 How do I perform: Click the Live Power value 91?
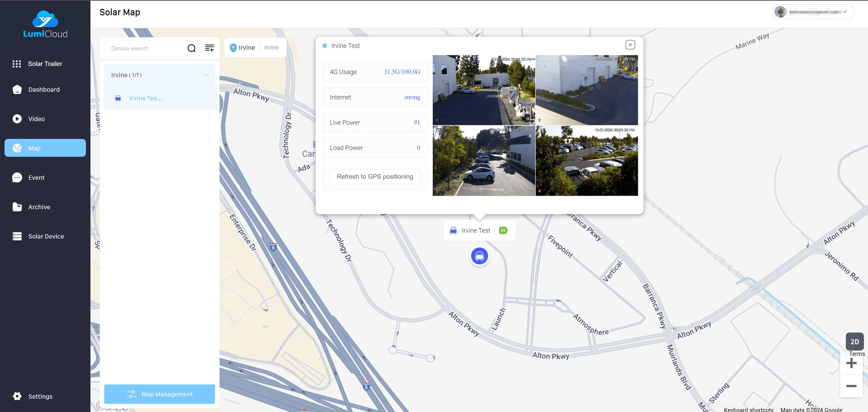coord(417,122)
